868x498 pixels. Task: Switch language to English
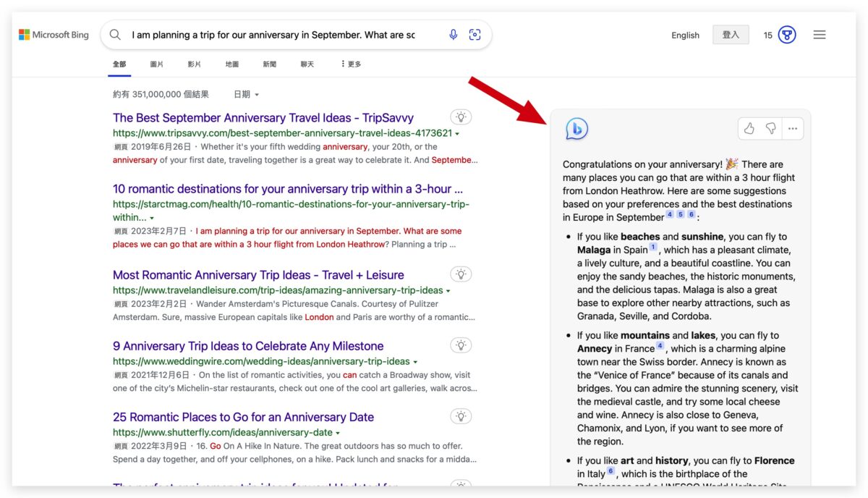(685, 35)
